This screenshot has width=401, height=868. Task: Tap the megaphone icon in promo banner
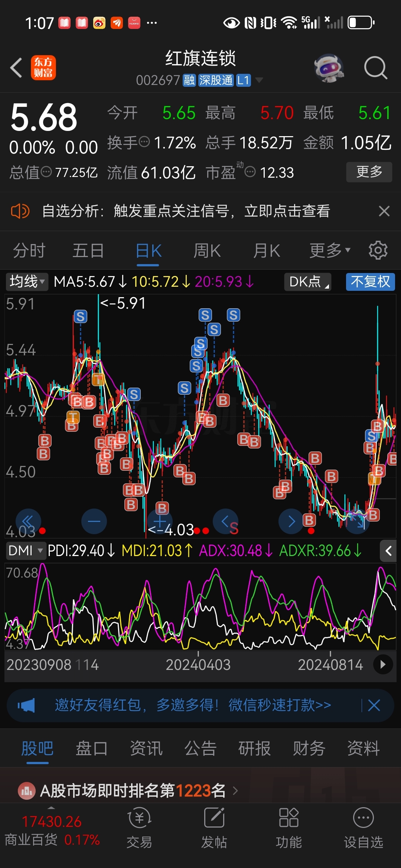point(26,705)
